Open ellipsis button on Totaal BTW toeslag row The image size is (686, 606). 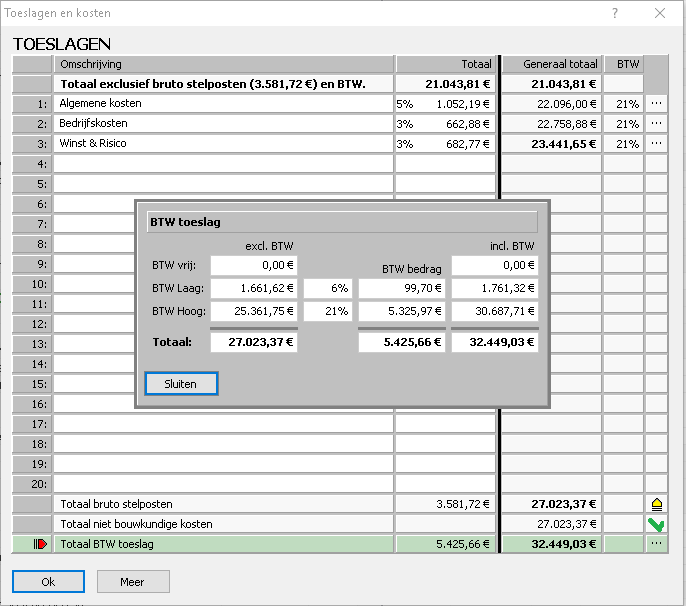click(x=656, y=544)
